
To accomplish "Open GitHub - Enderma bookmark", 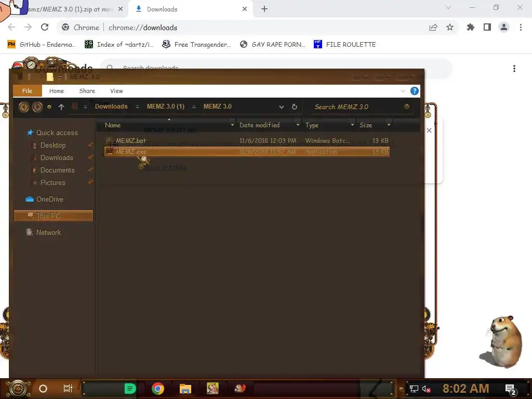I will [42, 45].
